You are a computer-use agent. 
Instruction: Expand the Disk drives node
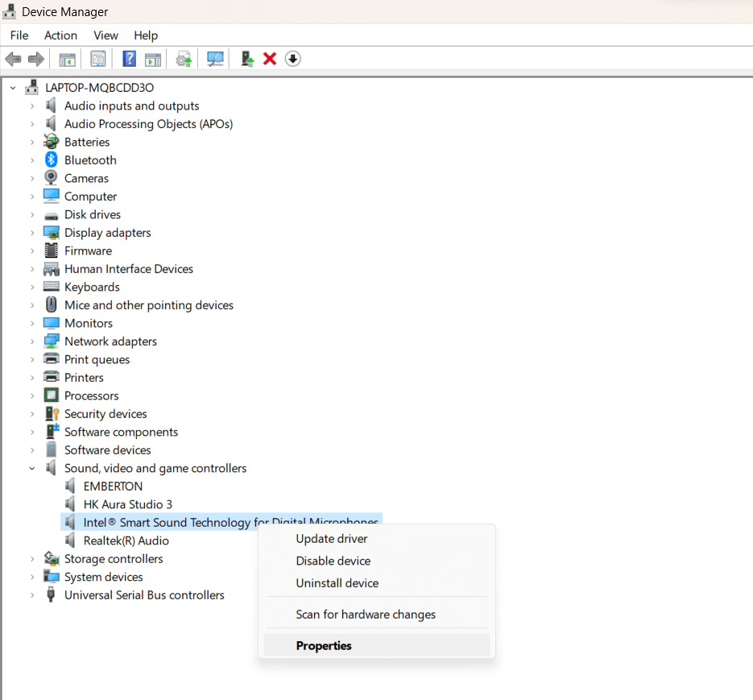[x=32, y=214]
